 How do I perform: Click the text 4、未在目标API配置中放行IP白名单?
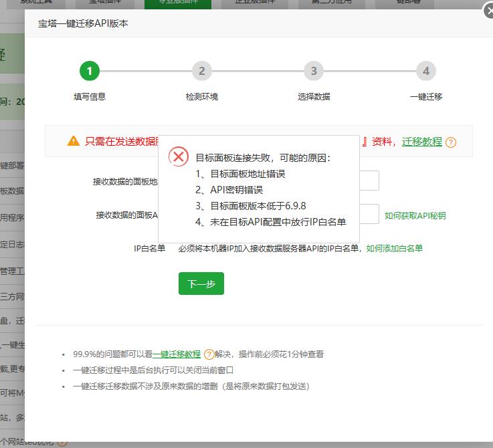[271, 222]
